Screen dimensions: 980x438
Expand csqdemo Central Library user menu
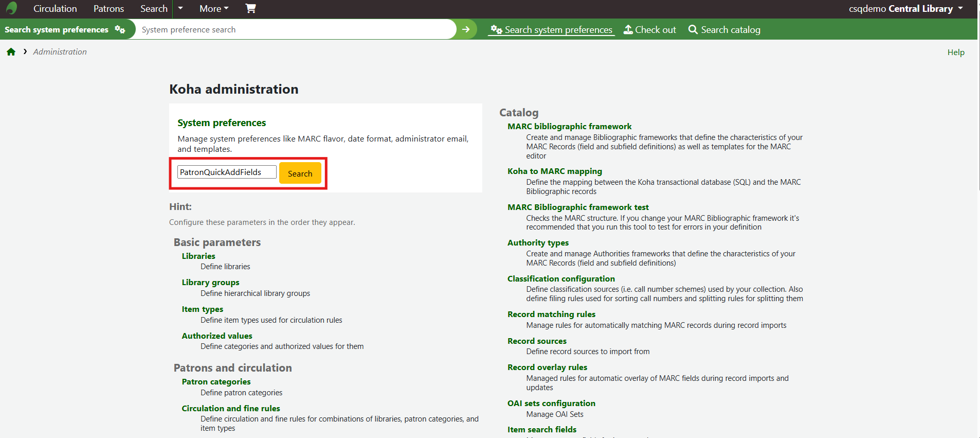[x=906, y=9]
